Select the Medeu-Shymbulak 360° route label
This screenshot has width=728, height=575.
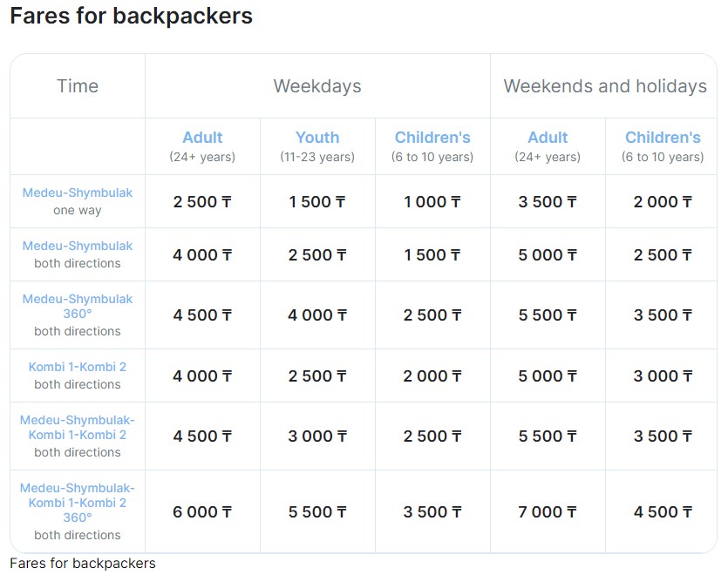(x=78, y=306)
